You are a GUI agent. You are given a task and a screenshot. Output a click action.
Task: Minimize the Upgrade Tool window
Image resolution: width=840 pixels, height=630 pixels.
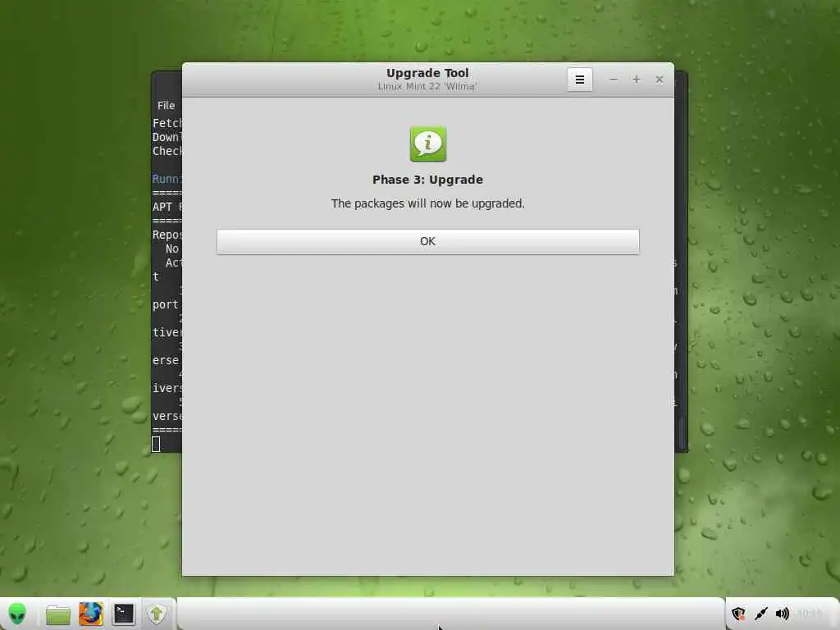click(x=614, y=80)
